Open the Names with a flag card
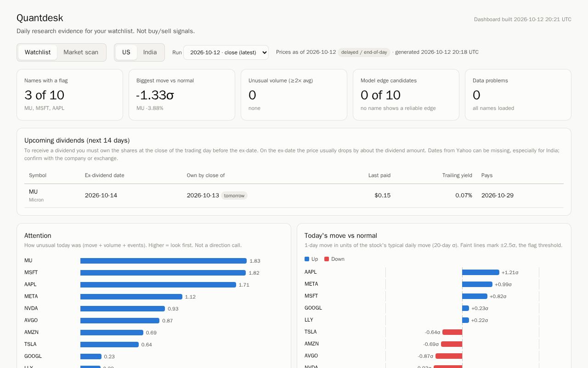 [x=70, y=95]
